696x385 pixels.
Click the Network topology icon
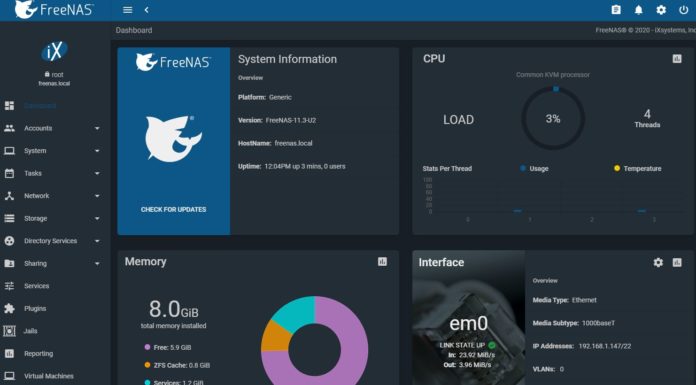(9, 196)
